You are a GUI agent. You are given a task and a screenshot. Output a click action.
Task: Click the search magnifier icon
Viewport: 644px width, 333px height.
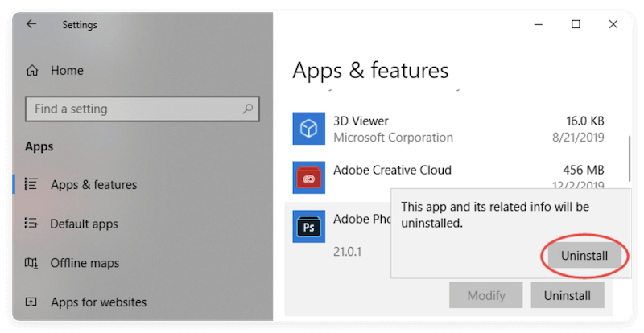[x=247, y=109]
